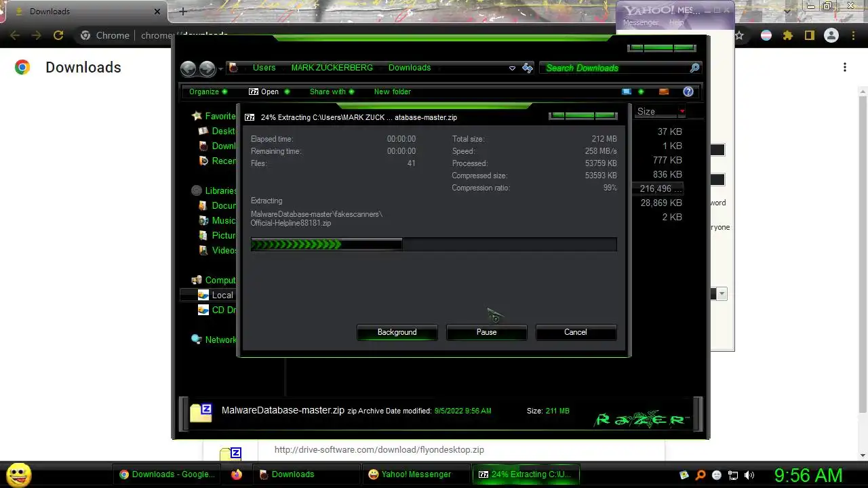Send the extraction to Background
Viewport: 868px width, 488px height.
click(397, 332)
